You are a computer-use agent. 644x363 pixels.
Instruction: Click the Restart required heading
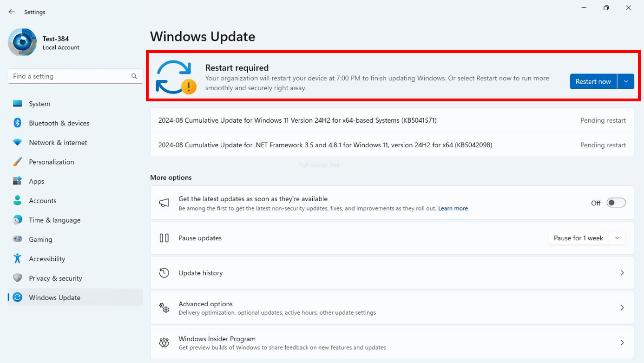coord(237,68)
